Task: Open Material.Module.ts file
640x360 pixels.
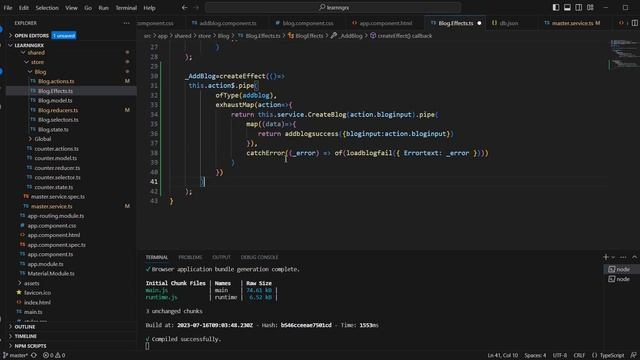Action: (x=51, y=273)
